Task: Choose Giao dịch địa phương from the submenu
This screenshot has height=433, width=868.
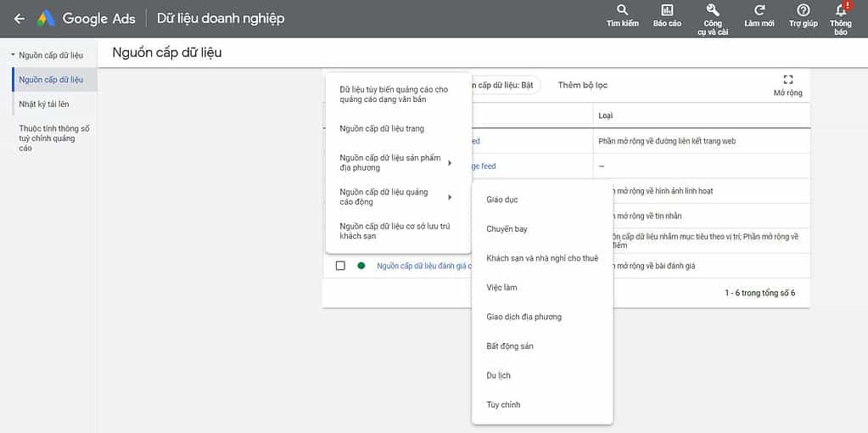Action: [542, 317]
